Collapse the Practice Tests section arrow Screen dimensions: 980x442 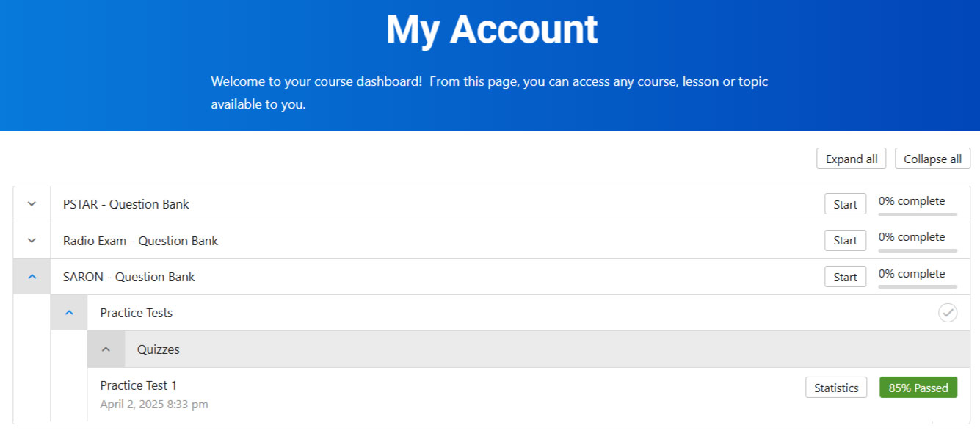pos(69,313)
